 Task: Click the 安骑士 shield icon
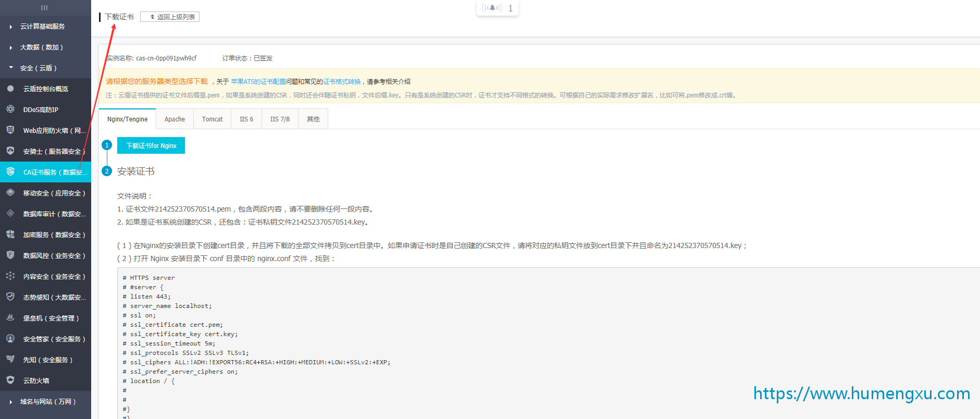tap(10, 151)
